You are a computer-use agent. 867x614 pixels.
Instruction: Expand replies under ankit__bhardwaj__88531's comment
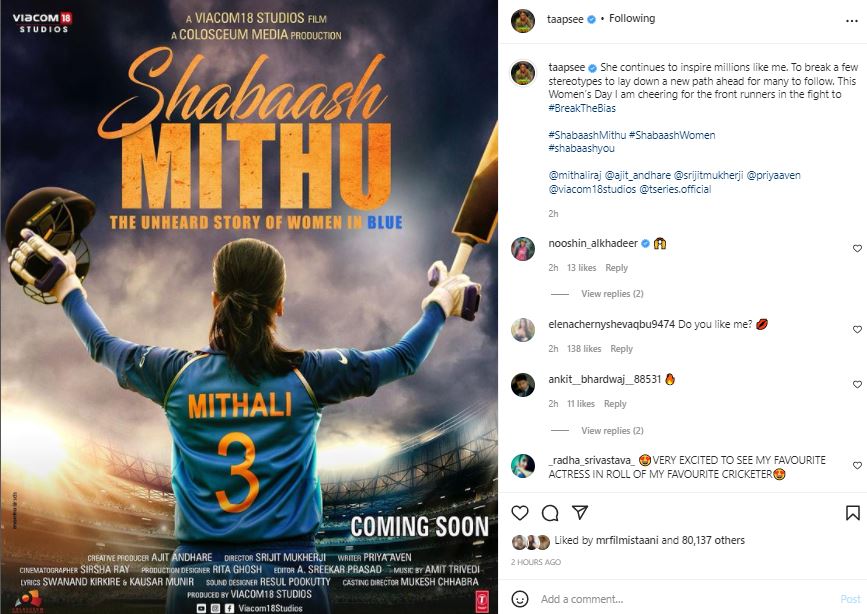612,430
